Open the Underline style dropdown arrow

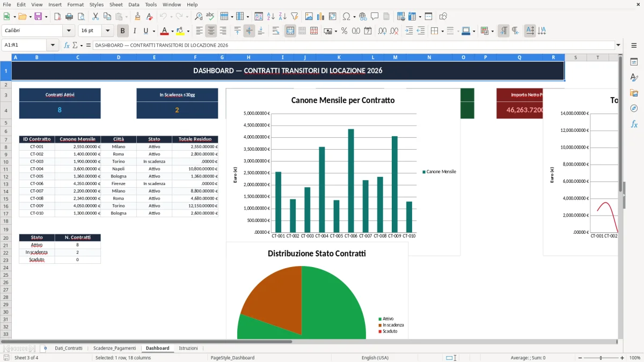[x=153, y=31]
